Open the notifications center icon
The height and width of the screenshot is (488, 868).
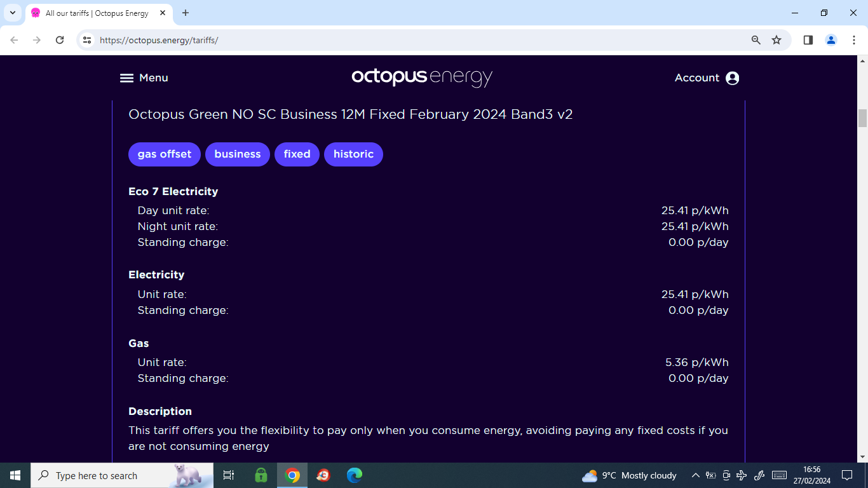(x=846, y=475)
